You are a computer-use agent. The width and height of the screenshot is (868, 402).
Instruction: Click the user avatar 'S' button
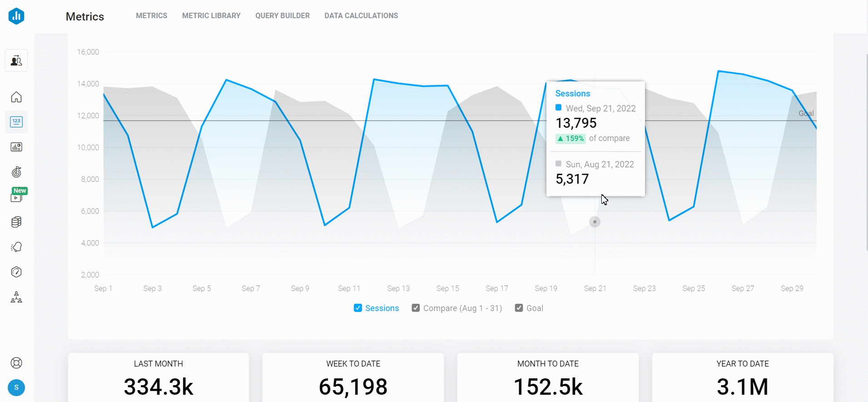[x=16, y=387]
